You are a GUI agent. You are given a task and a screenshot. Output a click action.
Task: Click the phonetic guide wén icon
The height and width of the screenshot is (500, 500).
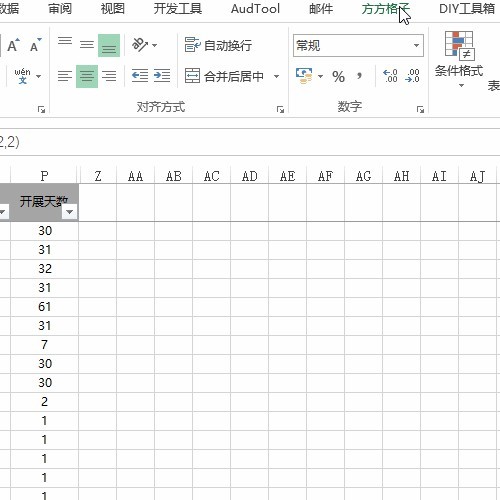22,76
